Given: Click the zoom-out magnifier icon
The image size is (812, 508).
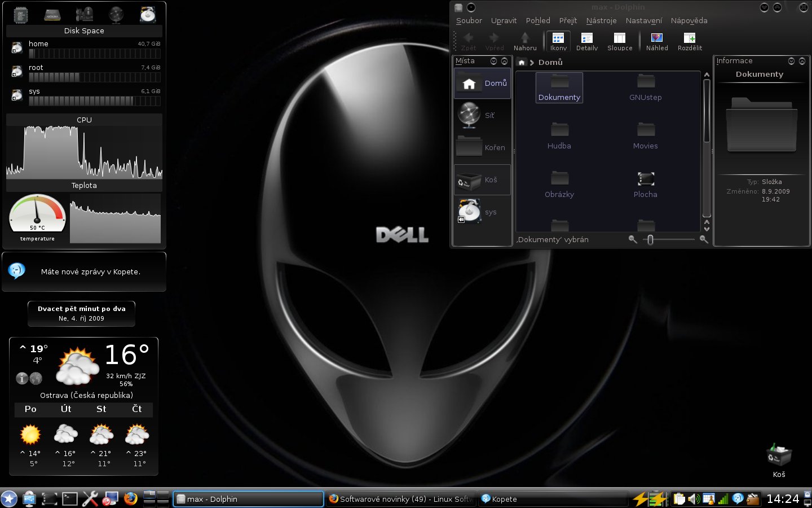Looking at the screenshot, I should coord(633,239).
